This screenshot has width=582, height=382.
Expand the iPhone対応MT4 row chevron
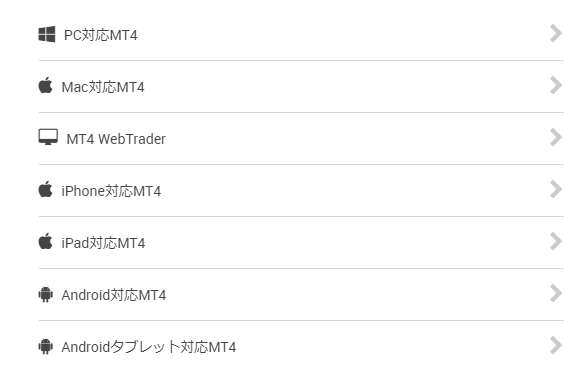click(556, 189)
